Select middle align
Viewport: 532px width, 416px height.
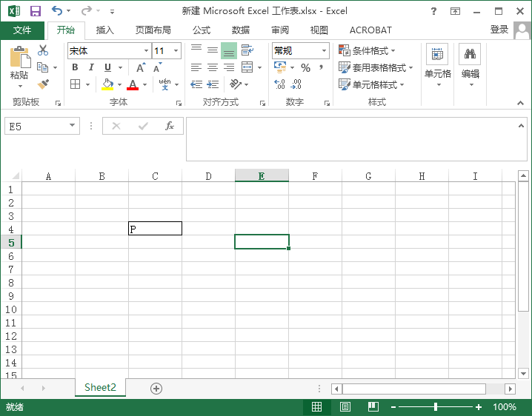pyautogui.click(x=213, y=50)
